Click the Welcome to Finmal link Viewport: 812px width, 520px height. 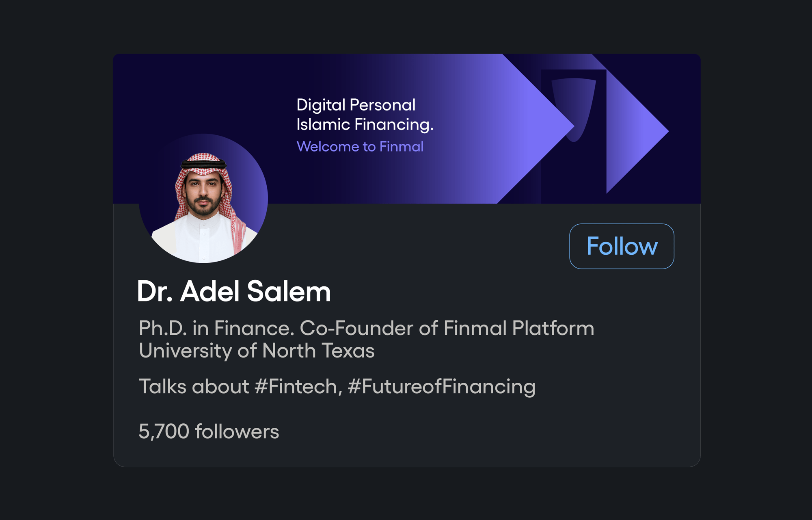coord(360,146)
